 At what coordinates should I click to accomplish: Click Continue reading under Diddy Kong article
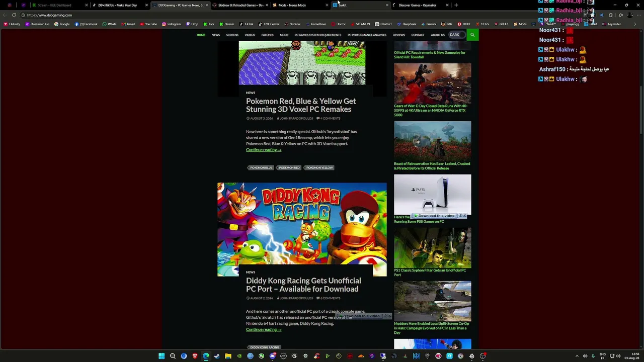(264, 330)
